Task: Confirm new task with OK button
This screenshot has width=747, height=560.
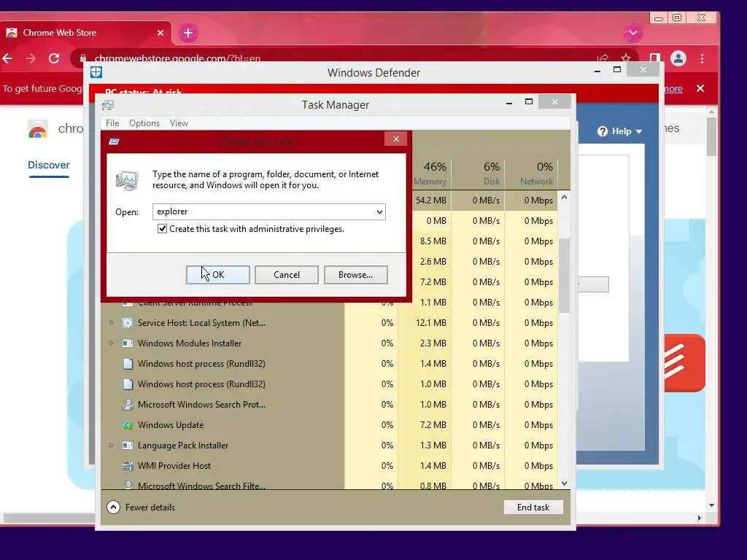Action: pyautogui.click(x=217, y=275)
